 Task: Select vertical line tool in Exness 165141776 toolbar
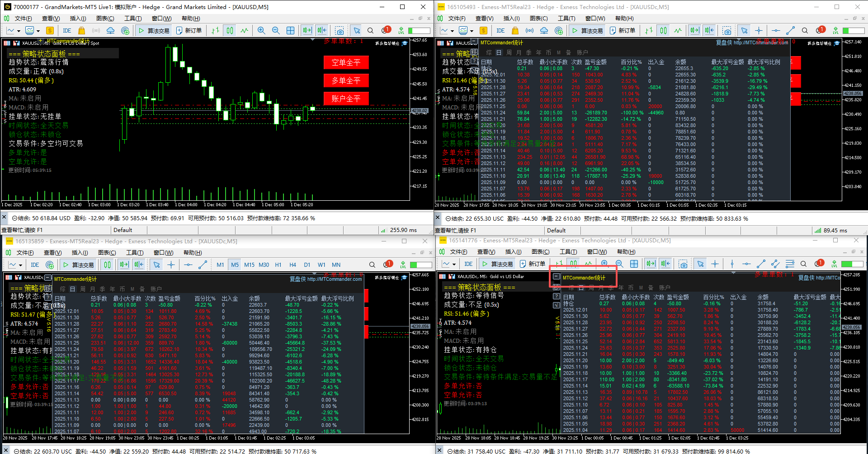(x=732, y=264)
